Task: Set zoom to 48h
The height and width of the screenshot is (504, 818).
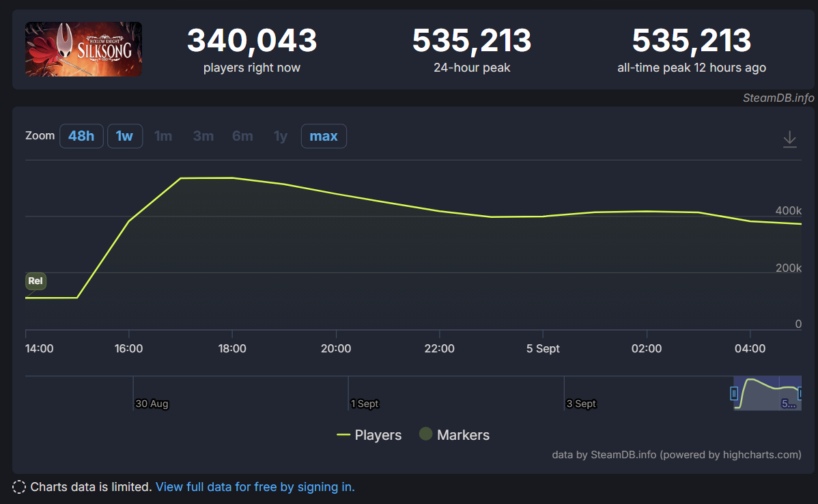Action: pos(81,136)
